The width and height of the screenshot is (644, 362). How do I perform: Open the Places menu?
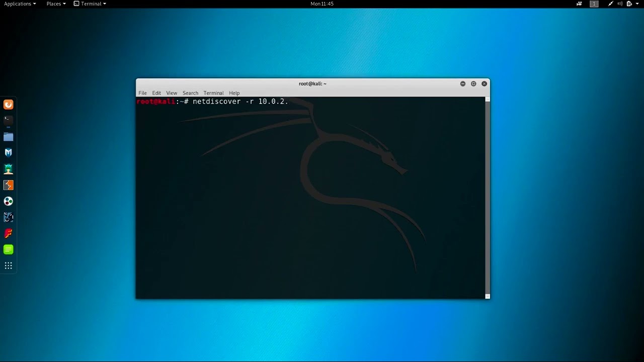(56, 4)
